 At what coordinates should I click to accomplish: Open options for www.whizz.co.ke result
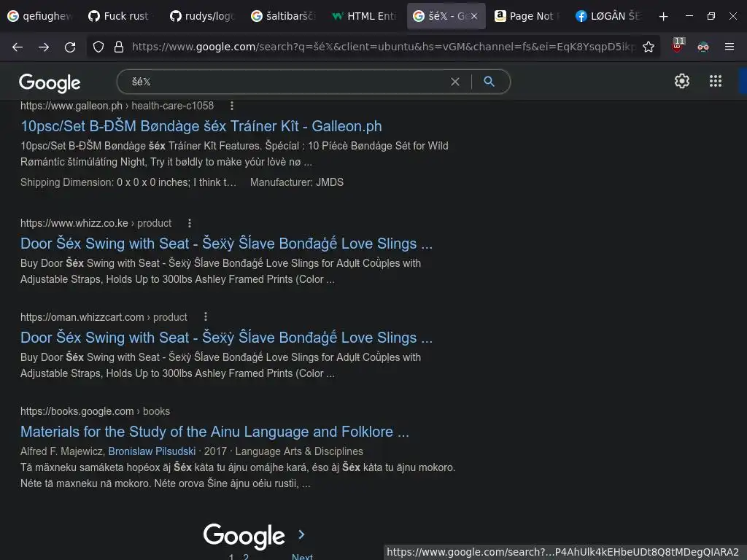pos(190,223)
